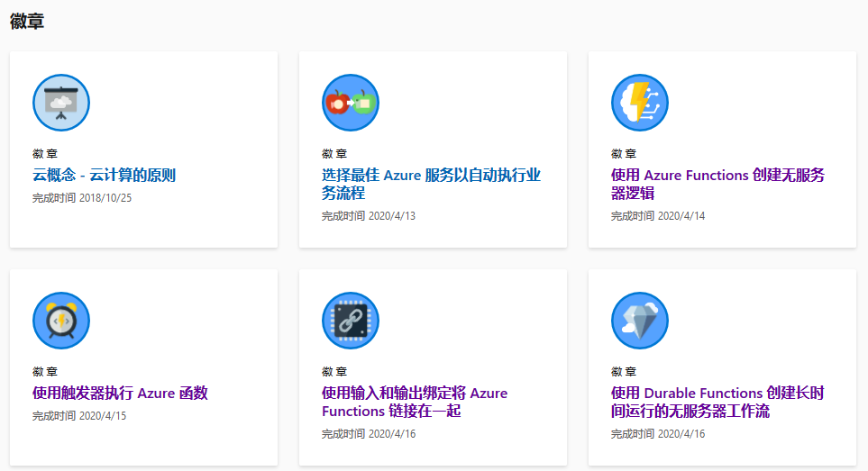Open 使用输入和输出绑定将 Azure Functions 链接在一起 link
The width and height of the screenshot is (868, 471).
pos(415,402)
